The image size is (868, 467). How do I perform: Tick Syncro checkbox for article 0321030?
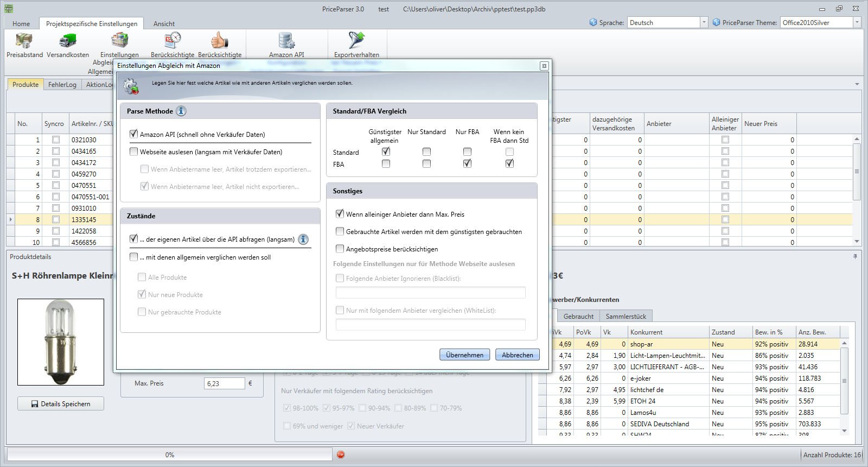[x=56, y=140]
